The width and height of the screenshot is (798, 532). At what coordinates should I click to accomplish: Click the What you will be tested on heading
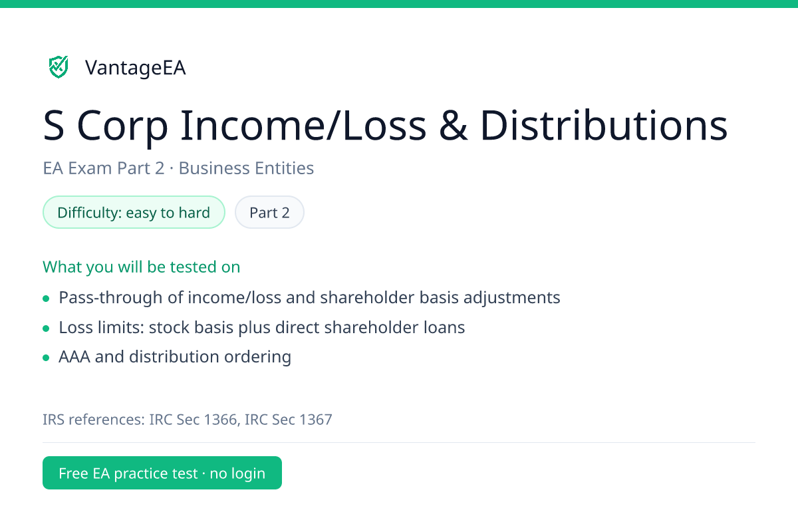[142, 267]
